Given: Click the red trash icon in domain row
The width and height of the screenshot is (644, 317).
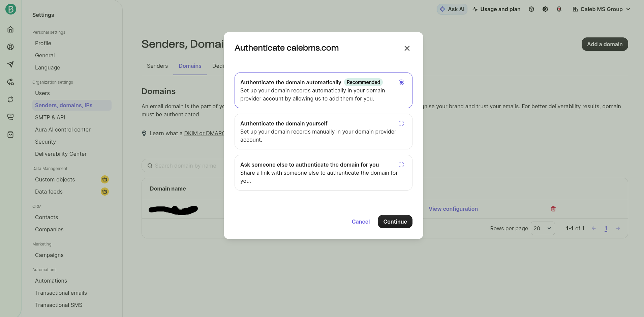Looking at the screenshot, I should tap(553, 209).
